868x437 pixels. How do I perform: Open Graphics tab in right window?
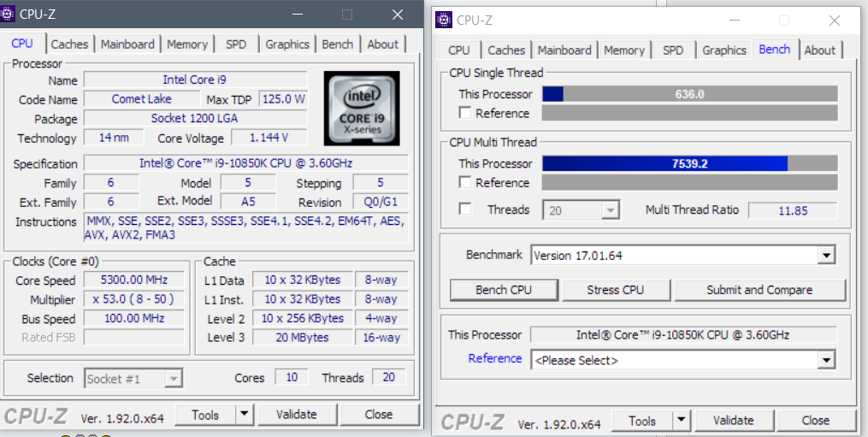coord(724,50)
